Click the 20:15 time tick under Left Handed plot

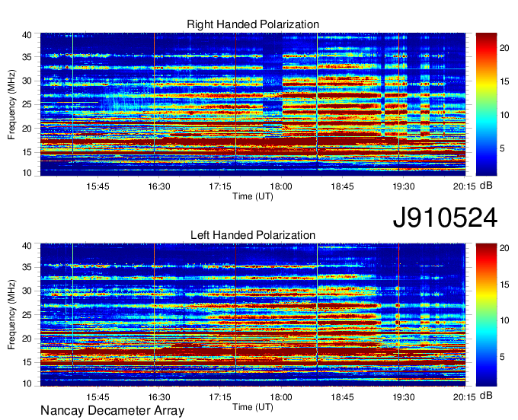(464, 397)
